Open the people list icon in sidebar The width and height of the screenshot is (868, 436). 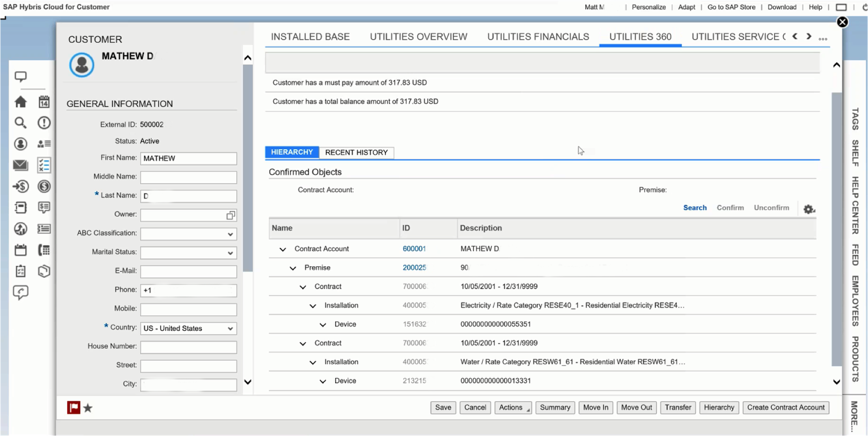point(44,144)
